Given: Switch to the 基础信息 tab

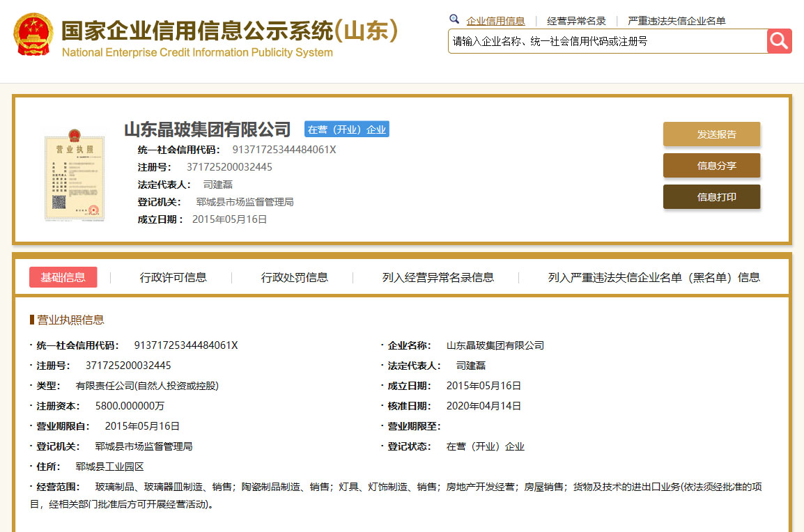Looking at the screenshot, I should click(63, 277).
